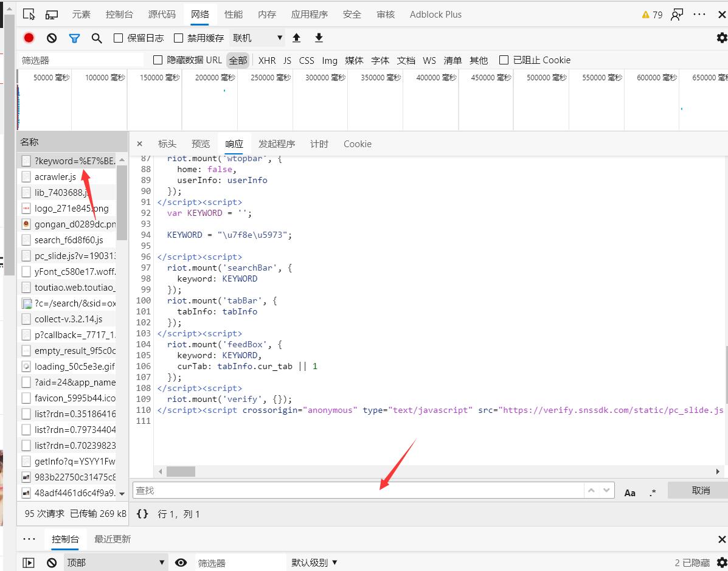Open the 顶部 context dropdown in console
The image size is (728, 571).
[116, 562]
